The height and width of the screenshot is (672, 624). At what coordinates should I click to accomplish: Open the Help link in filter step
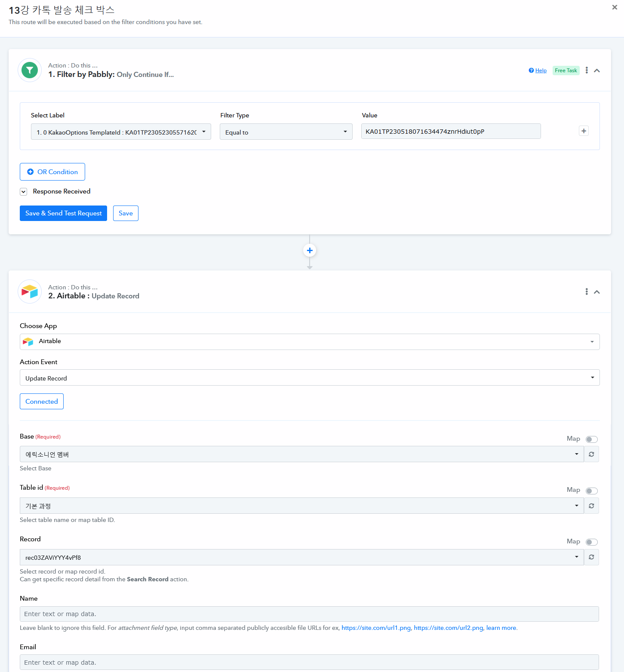tap(538, 71)
